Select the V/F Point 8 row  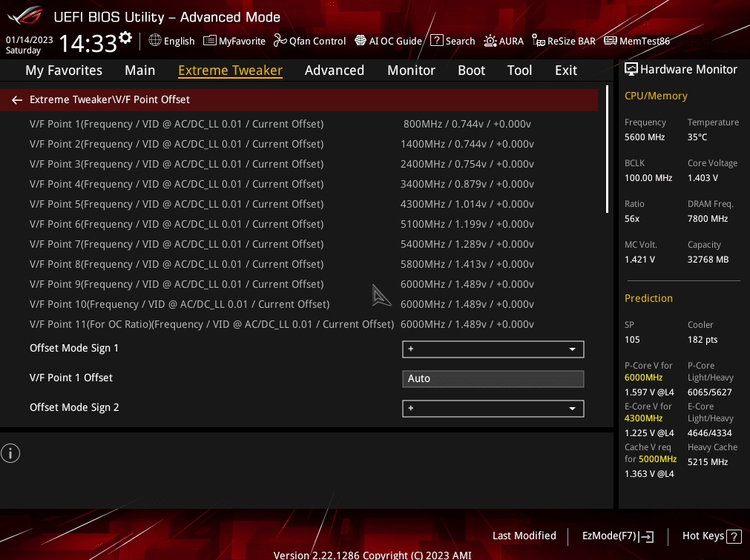(x=299, y=265)
